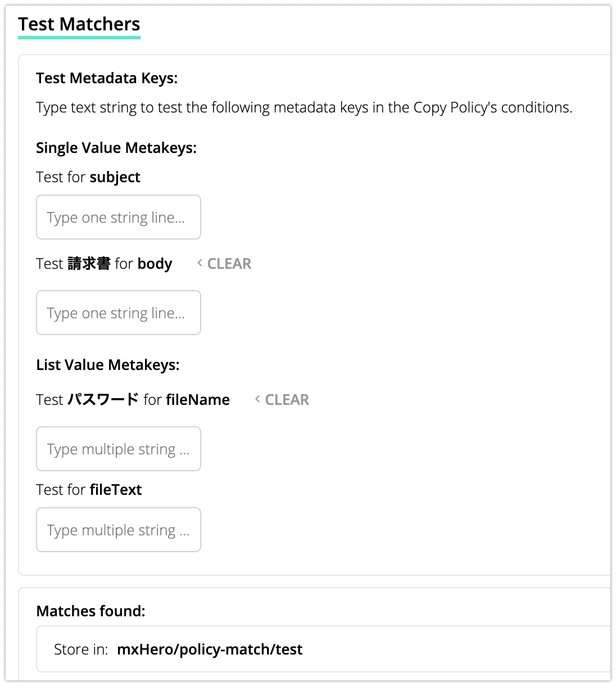This screenshot has width=616, height=686.
Task: Focus the fileText multiple string input
Action: click(119, 530)
